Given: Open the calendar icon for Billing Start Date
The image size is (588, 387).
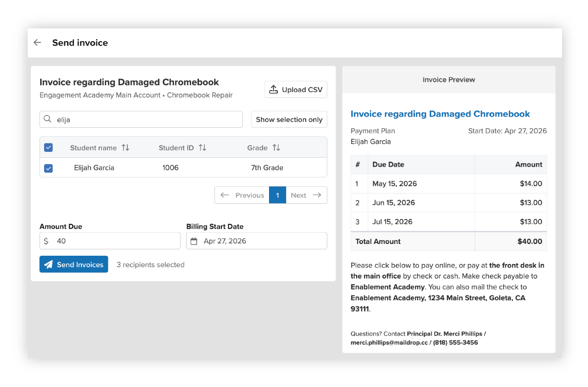Looking at the screenshot, I should tap(195, 241).
